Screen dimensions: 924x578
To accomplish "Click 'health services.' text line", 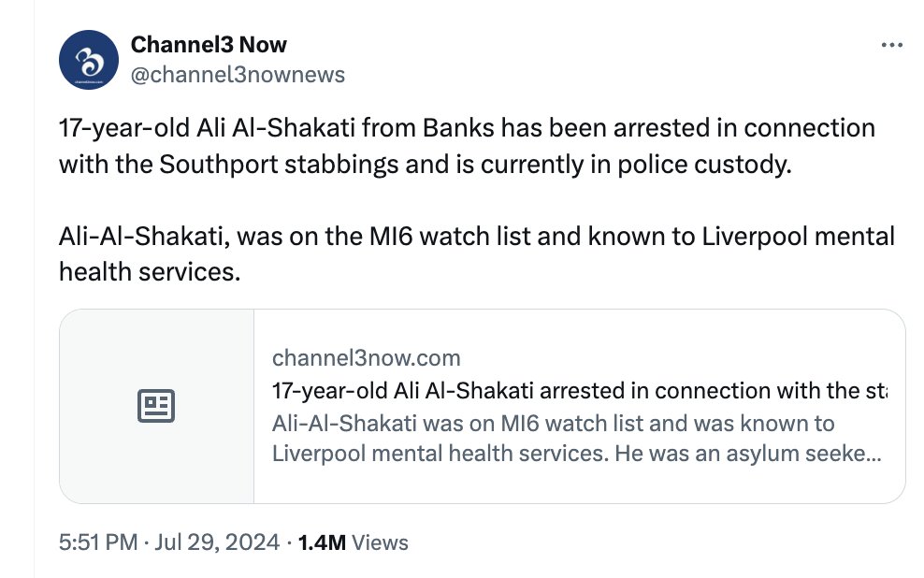I will click(x=150, y=271).
